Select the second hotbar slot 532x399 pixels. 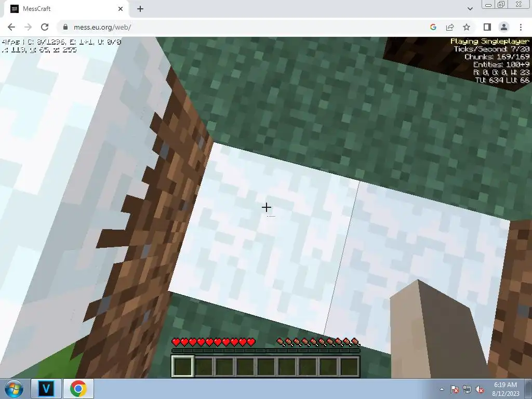[204, 366]
